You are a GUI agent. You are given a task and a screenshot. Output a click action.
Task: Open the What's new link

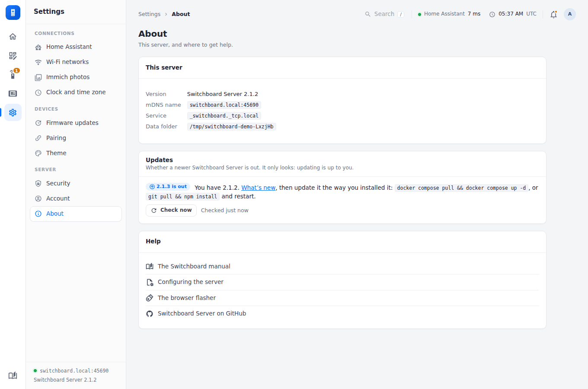258,188
